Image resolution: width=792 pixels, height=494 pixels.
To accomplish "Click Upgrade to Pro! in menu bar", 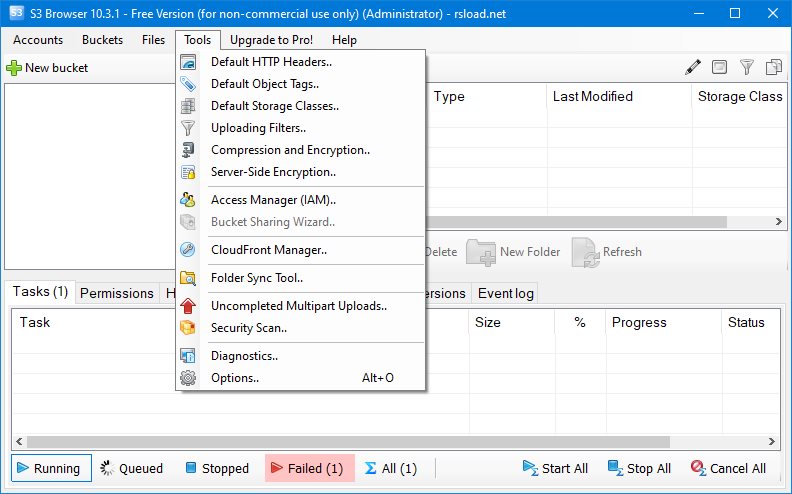I will (271, 40).
